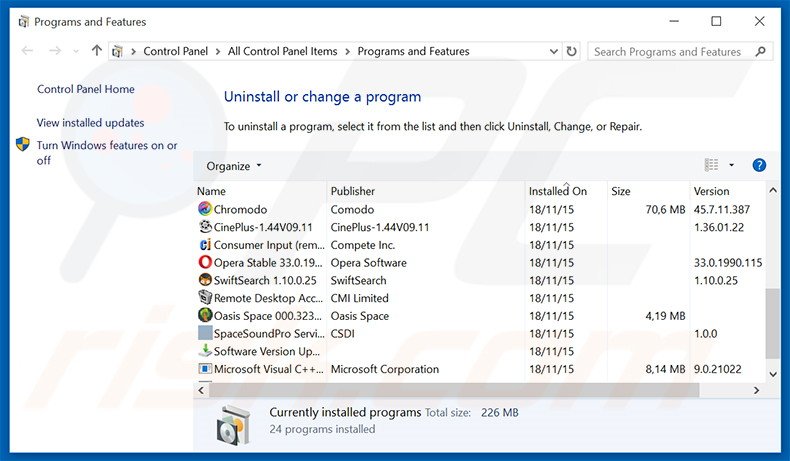Open the View installed updates link
This screenshot has width=790, height=461.
coord(90,123)
